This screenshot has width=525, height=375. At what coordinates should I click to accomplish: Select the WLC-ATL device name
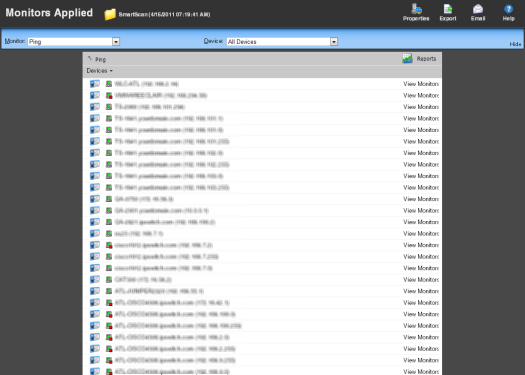click(147, 84)
